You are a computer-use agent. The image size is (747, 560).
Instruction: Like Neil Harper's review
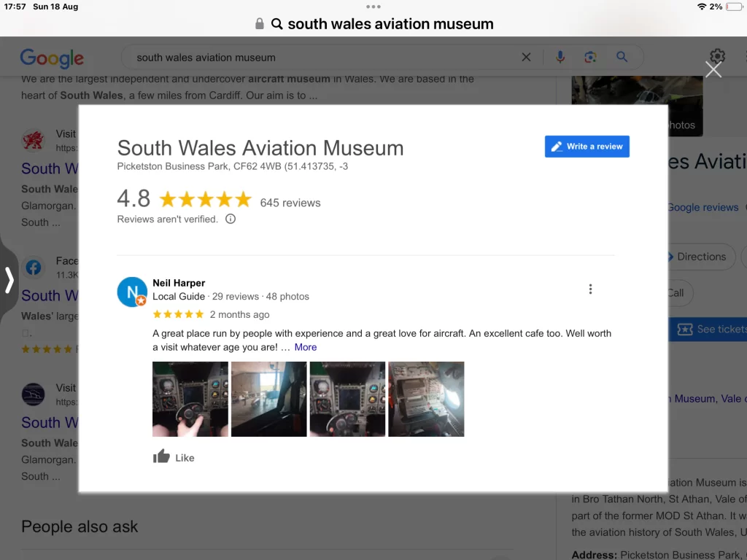click(174, 457)
